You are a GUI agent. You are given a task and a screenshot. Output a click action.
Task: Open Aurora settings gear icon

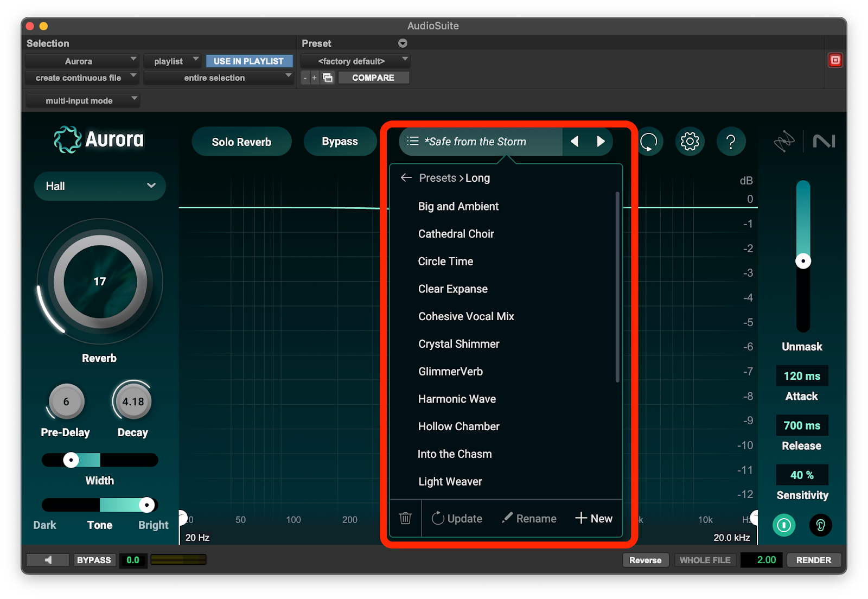click(690, 142)
